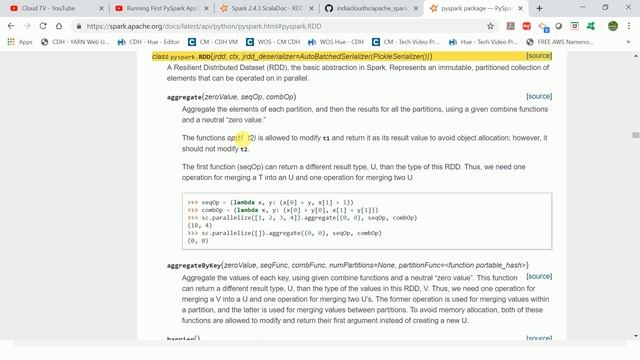Open the extension icon with the blue badge

(543, 27)
